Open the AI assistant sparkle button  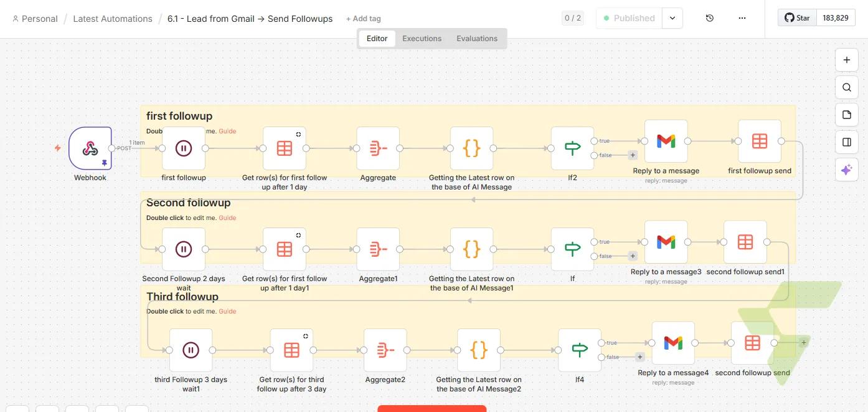(x=847, y=170)
